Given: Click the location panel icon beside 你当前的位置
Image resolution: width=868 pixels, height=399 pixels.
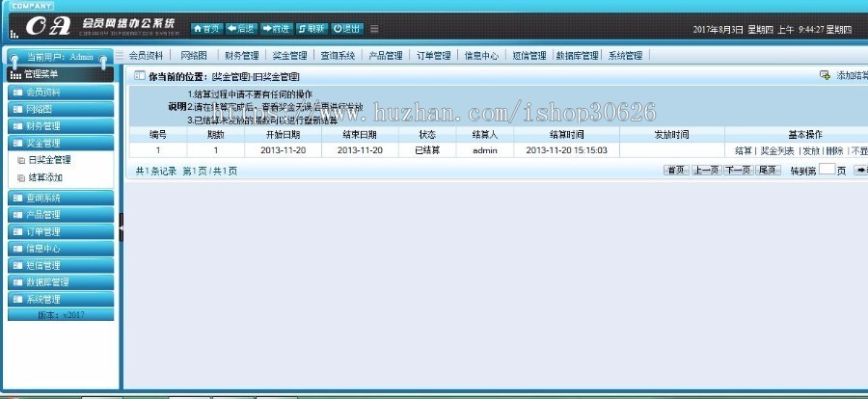Looking at the screenshot, I should (x=140, y=76).
